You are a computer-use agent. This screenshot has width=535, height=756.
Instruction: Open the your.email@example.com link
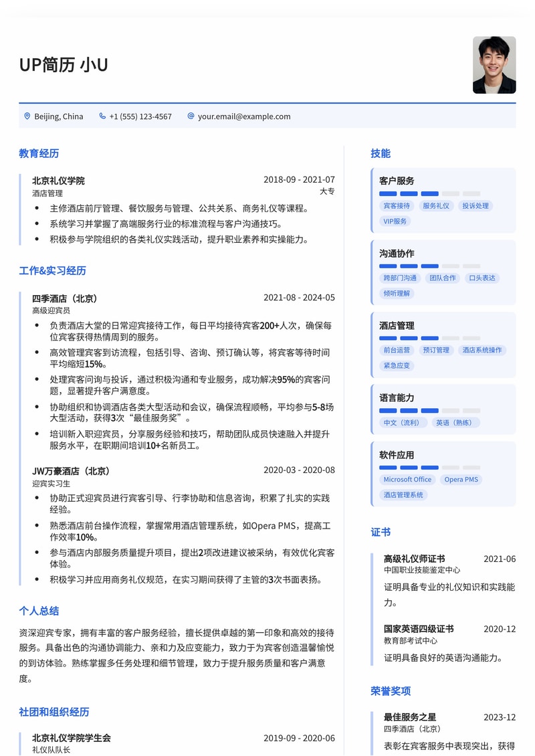(x=242, y=116)
